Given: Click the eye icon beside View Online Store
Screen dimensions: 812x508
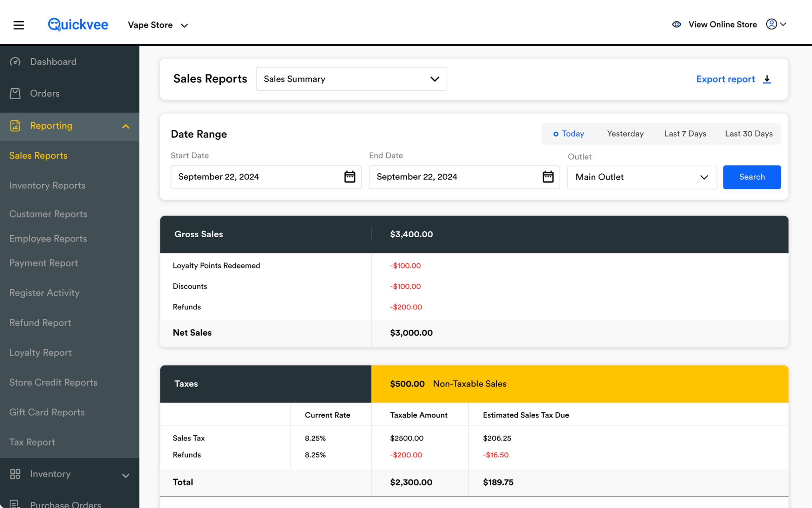Looking at the screenshot, I should tap(676, 24).
